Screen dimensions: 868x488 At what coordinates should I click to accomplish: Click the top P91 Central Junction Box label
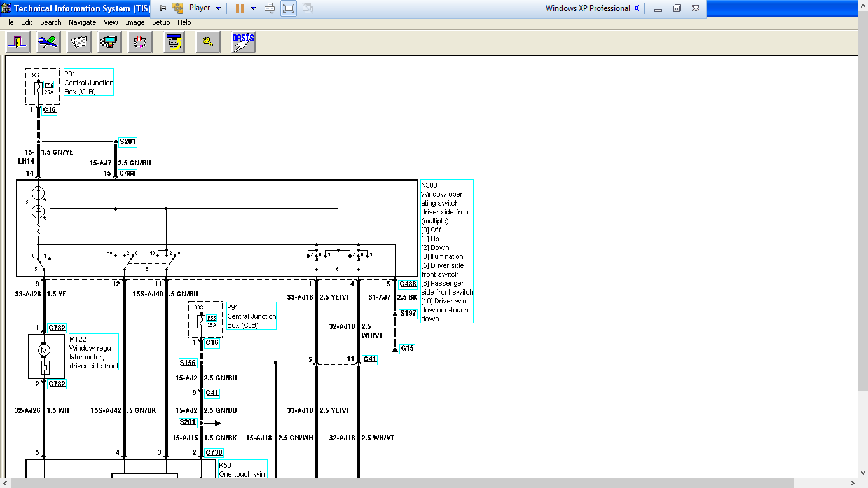click(x=89, y=83)
